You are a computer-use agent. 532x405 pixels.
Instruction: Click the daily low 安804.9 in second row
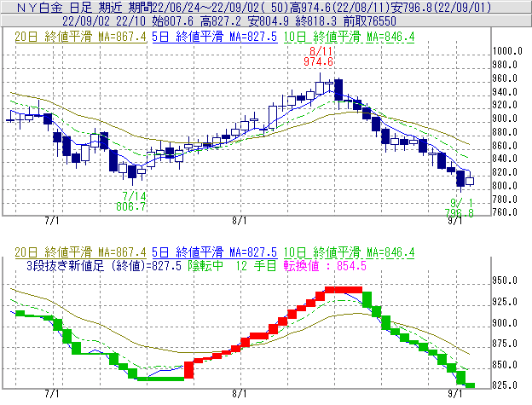tap(268, 21)
